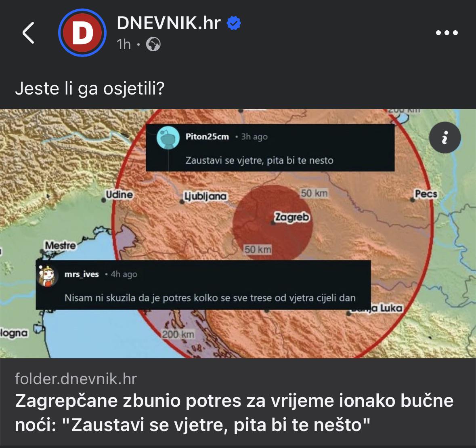The height and width of the screenshot is (448, 476).
Task: Tap the Piton25cm username
Action: point(207,137)
